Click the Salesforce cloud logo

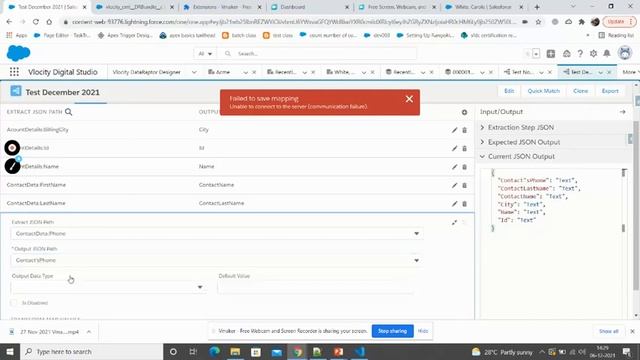pyautogui.click(x=18, y=53)
